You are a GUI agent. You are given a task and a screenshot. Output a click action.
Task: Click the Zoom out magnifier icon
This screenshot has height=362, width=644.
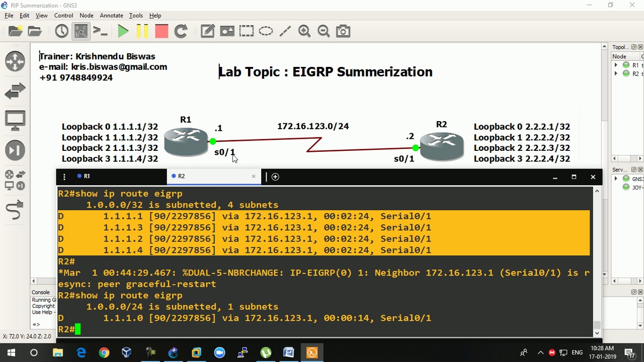pyautogui.click(x=324, y=31)
